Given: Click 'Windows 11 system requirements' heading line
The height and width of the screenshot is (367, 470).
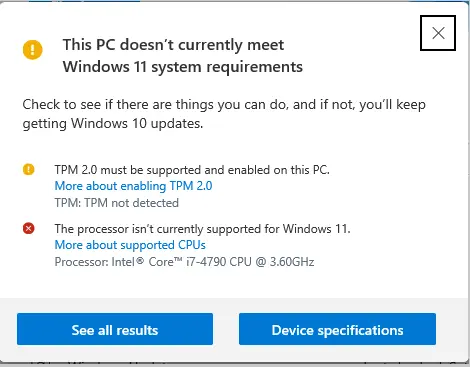Looking at the screenshot, I should (x=183, y=67).
